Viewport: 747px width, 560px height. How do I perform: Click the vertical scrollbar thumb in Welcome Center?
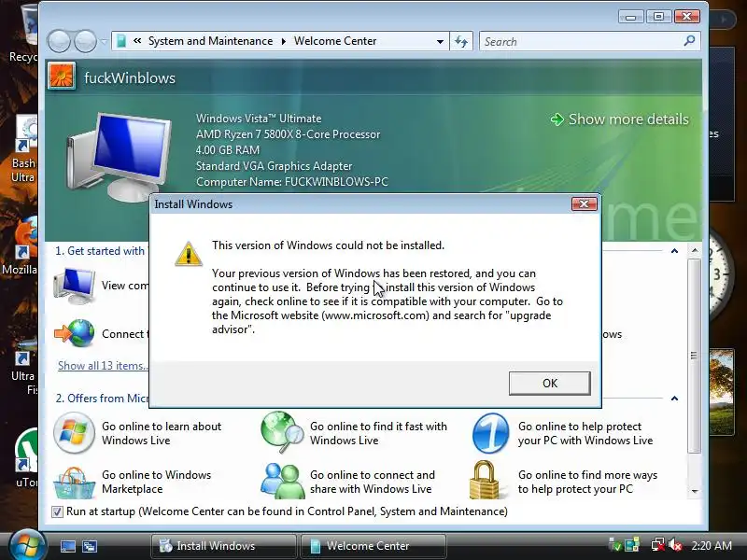(x=695, y=357)
